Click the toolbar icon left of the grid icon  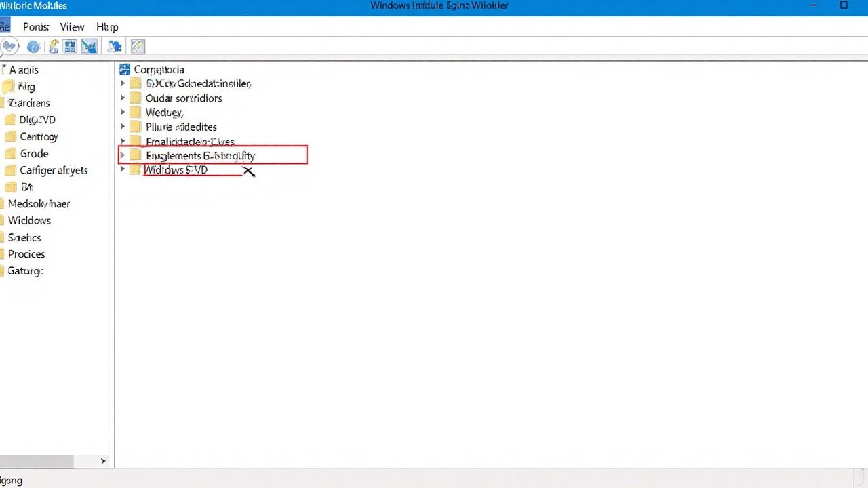[x=53, y=46]
